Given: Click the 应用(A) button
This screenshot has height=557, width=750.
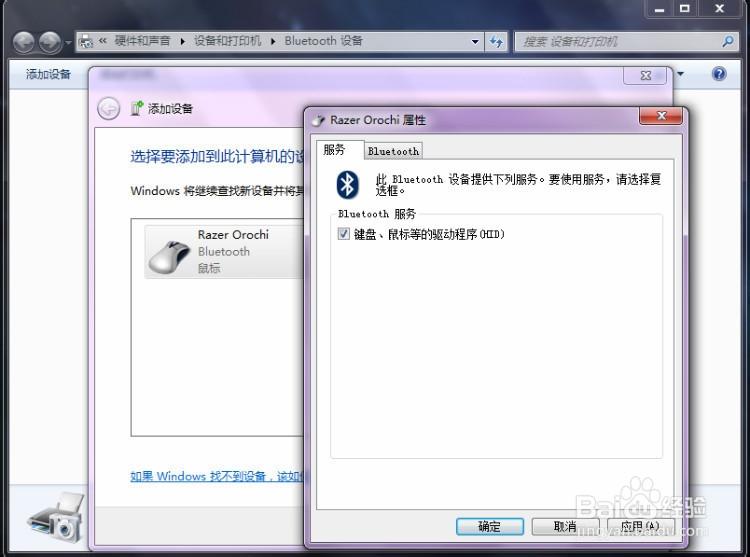Looking at the screenshot, I should (640, 526).
